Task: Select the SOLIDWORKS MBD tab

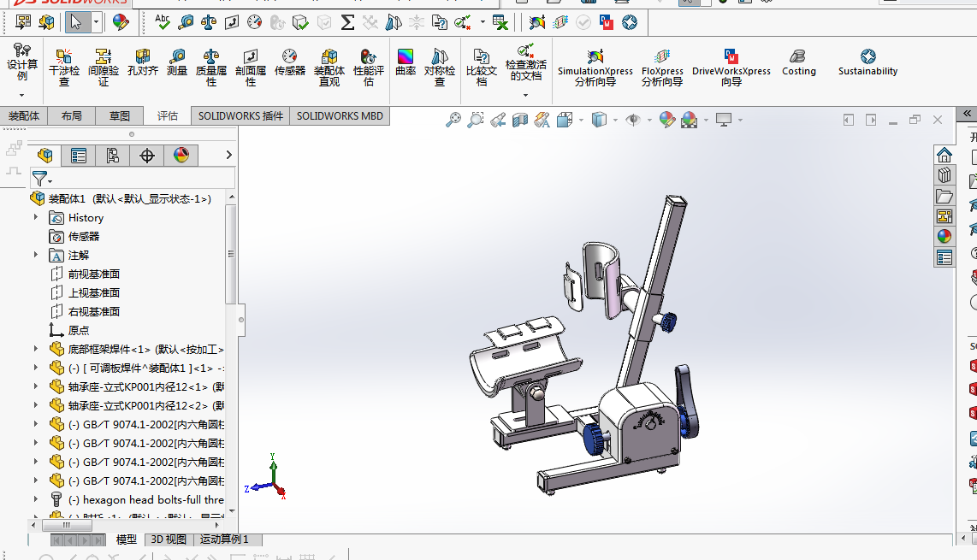Action: 340,116
